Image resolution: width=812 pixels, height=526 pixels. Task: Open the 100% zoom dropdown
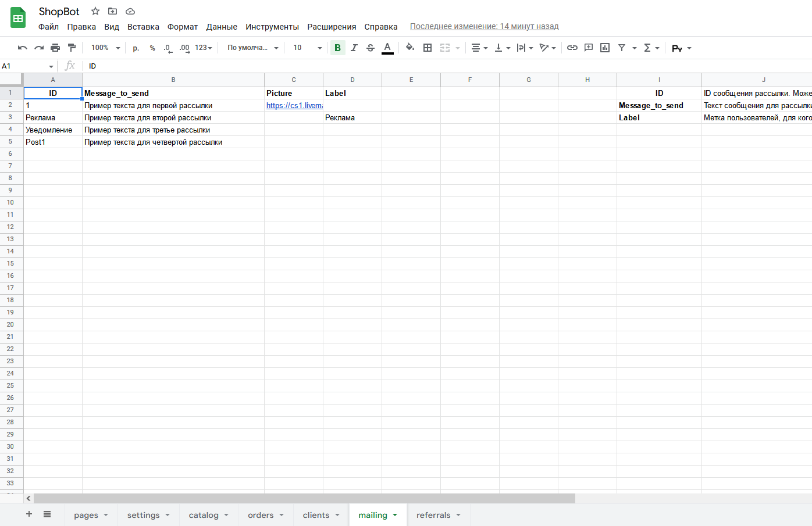pyautogui.click(x=105, y=48)
